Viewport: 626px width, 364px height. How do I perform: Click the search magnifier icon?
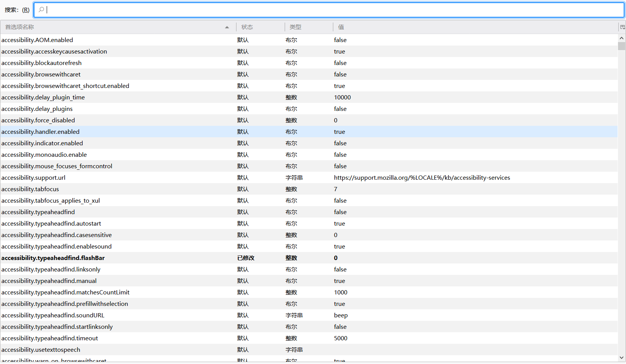point(41,10)
